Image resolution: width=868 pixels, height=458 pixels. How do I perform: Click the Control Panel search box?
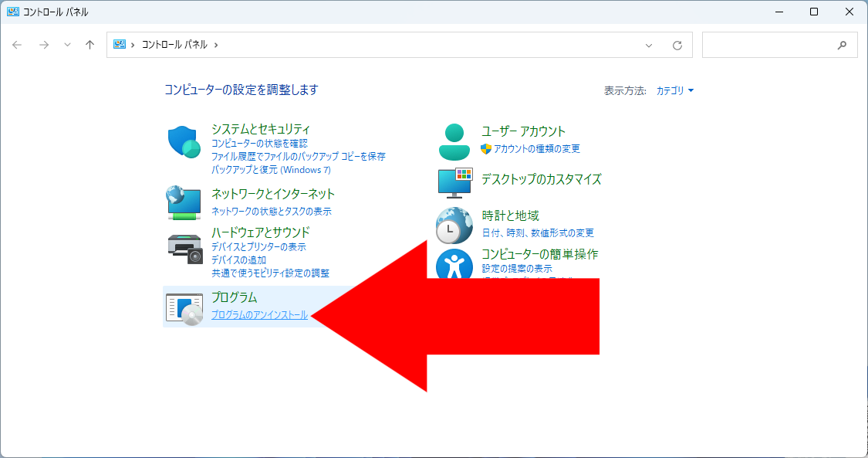click(x=768, y=45)
